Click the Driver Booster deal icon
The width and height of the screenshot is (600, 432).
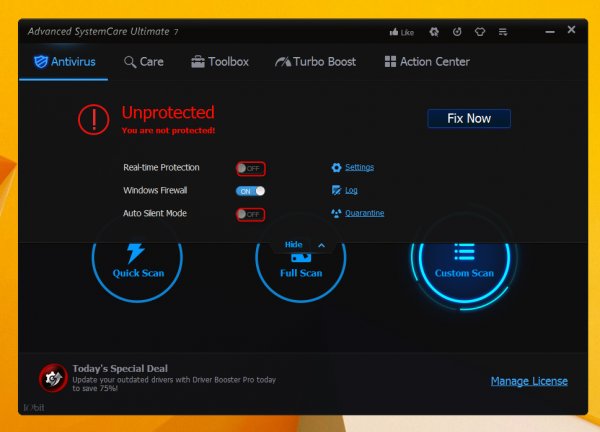[x=53, y=378]
